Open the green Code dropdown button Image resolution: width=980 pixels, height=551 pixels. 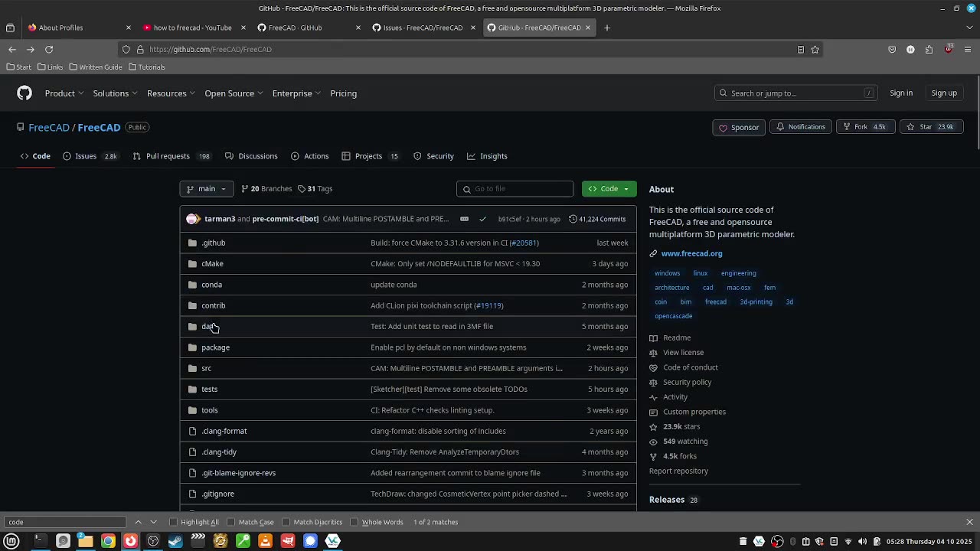pos(609,189)
